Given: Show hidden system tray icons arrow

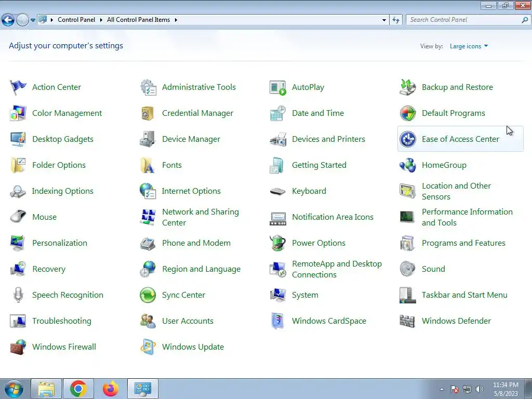Looking at the screenshot, I should coord(442,389).
